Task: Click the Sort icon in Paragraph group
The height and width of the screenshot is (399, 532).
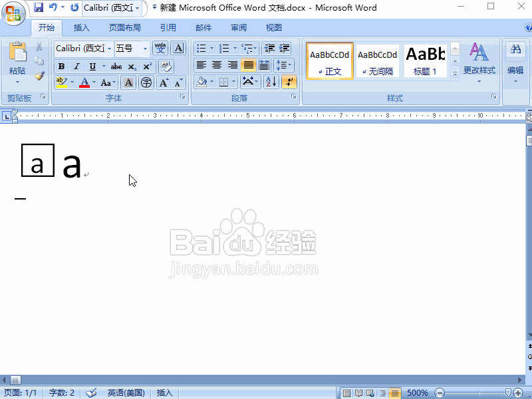Action: point(271,81)
